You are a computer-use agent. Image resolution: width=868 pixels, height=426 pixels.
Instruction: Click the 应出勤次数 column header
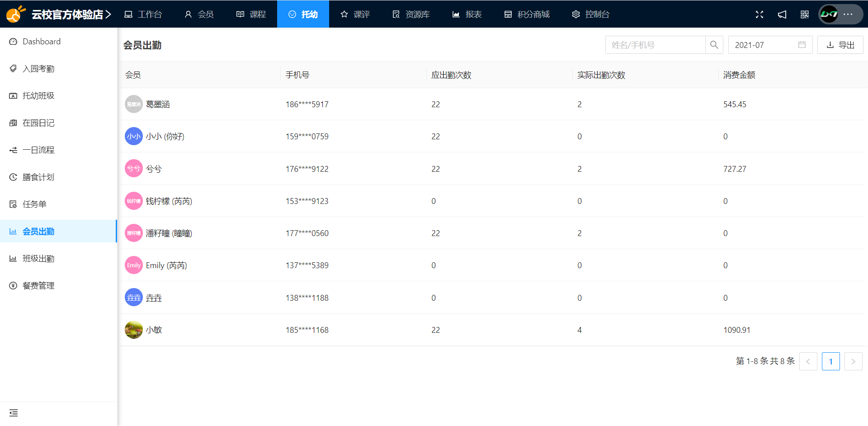pyautogui.click(x=451, y=75)
